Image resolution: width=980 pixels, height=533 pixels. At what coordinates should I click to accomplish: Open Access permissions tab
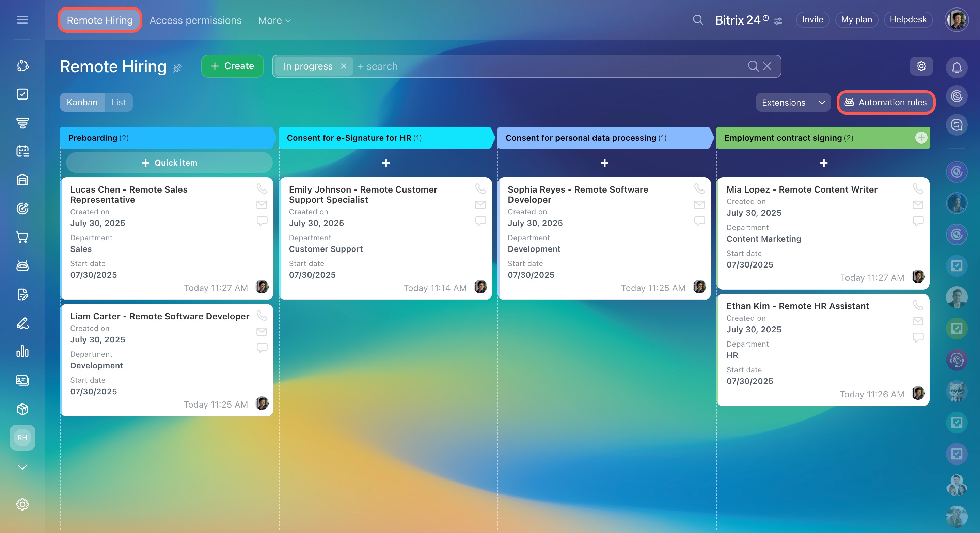click(195, 20)
